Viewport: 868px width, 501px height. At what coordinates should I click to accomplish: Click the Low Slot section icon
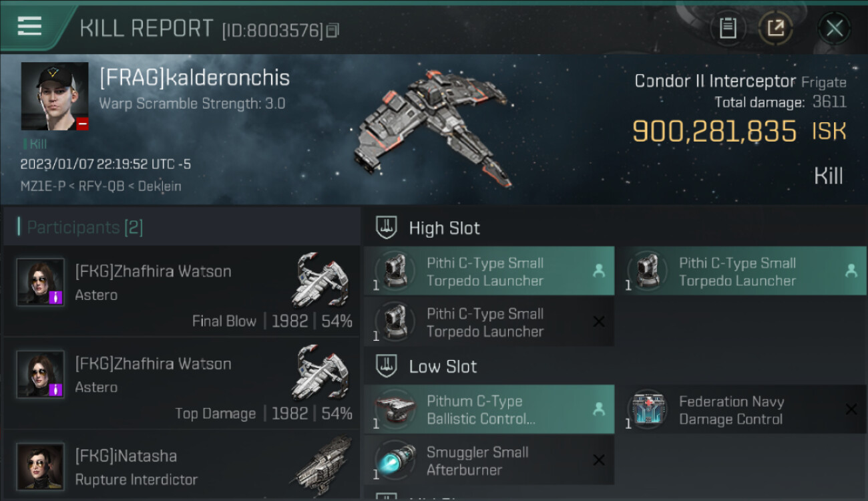point(387,366)
